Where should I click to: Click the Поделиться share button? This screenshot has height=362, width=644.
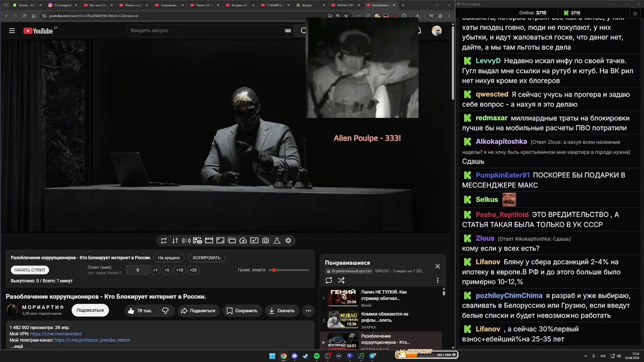(x=198, y=311)
